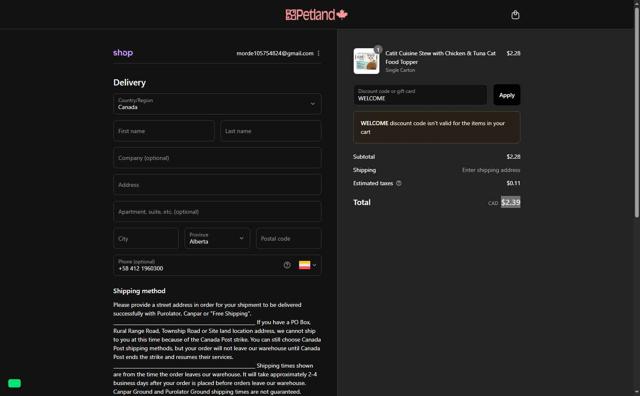This screenshot has height=396, width=640.
Task: Click the Address field
Action: [x=217, y=185]
